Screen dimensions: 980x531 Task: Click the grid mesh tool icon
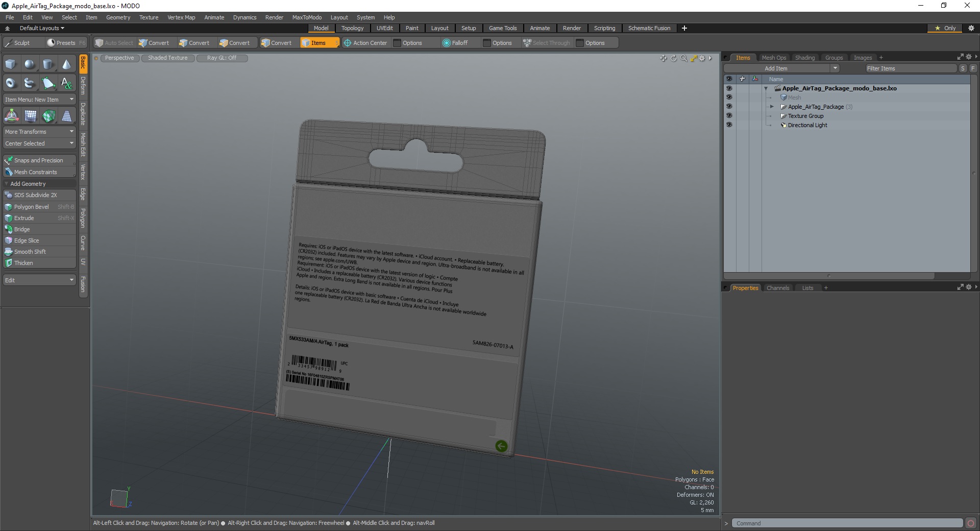click(30, 116)
